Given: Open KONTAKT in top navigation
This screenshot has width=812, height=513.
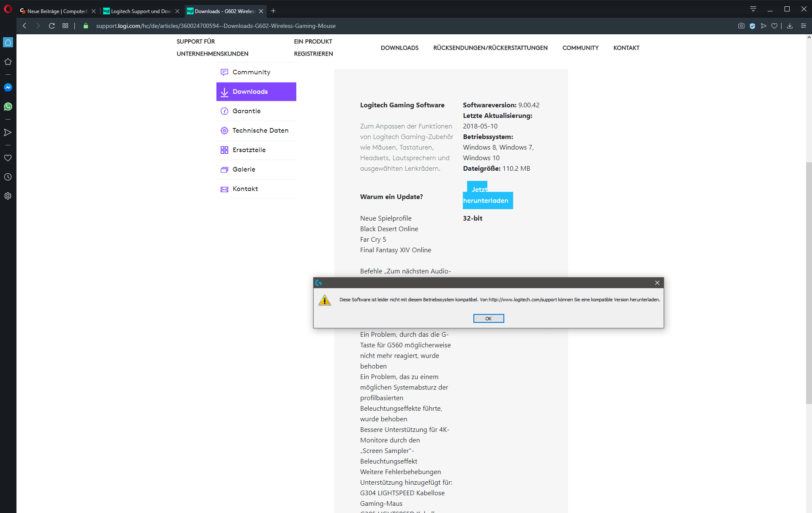Looking at the screenshot, I should point(626,48).
